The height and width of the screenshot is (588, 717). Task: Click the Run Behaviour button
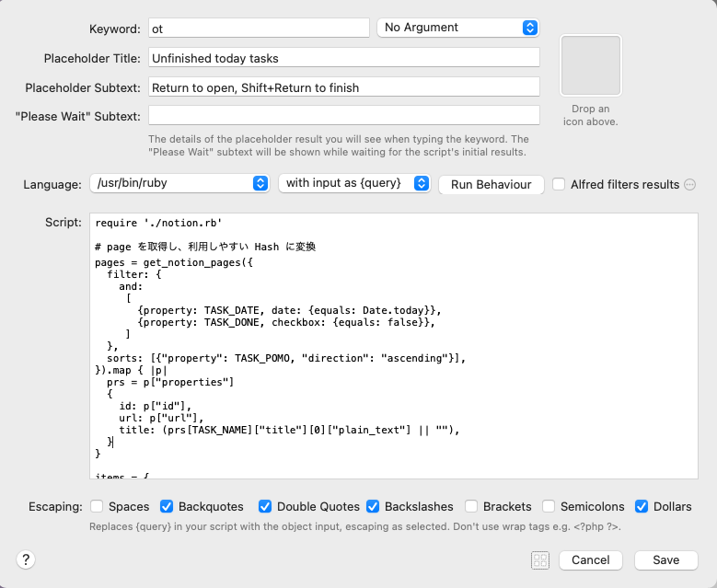coord(491,185)
